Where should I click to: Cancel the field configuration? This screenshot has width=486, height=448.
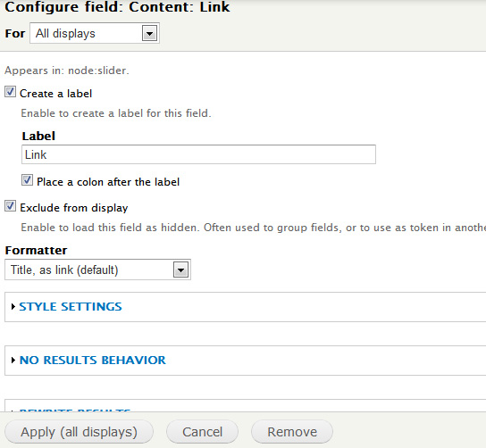point(203,432)
